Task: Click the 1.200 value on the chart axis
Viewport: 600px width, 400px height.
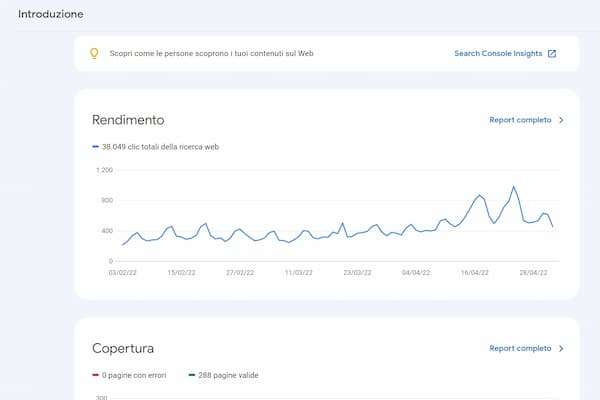Action: pyautogui.click(x=104, y=170)
